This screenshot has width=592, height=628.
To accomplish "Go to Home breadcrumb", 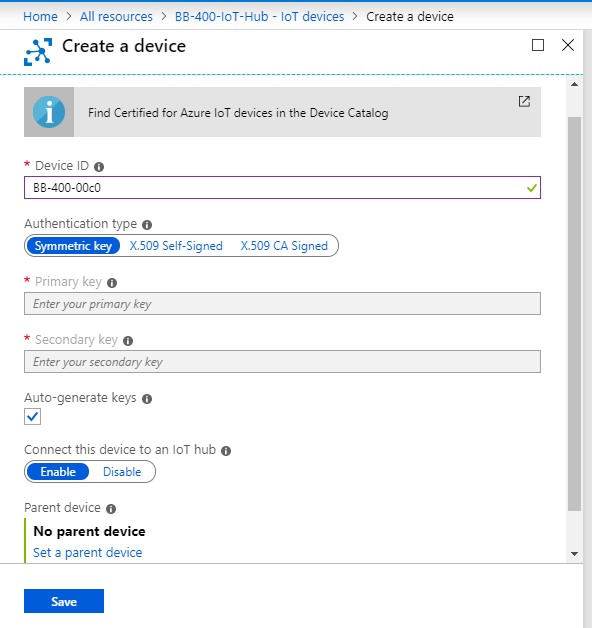I will pos(40,16).
